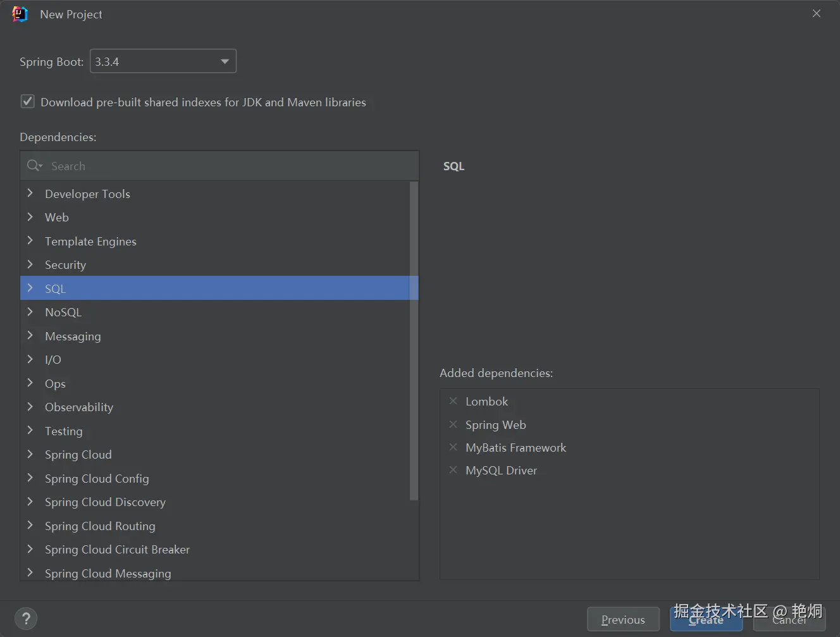Image resolution: width=840 pixels, height=637 pixels.
Task: Click the dependencies list scrollbar
Action: 414,340
